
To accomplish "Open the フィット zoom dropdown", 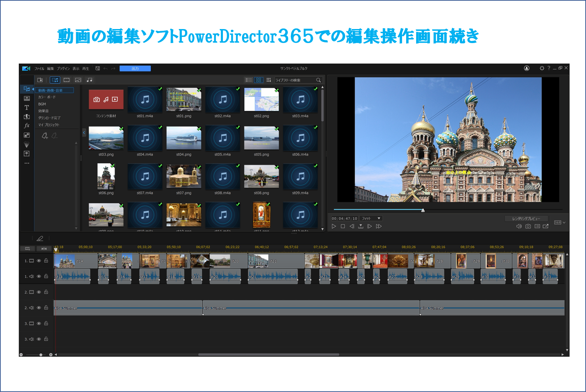I will point(371,218).
